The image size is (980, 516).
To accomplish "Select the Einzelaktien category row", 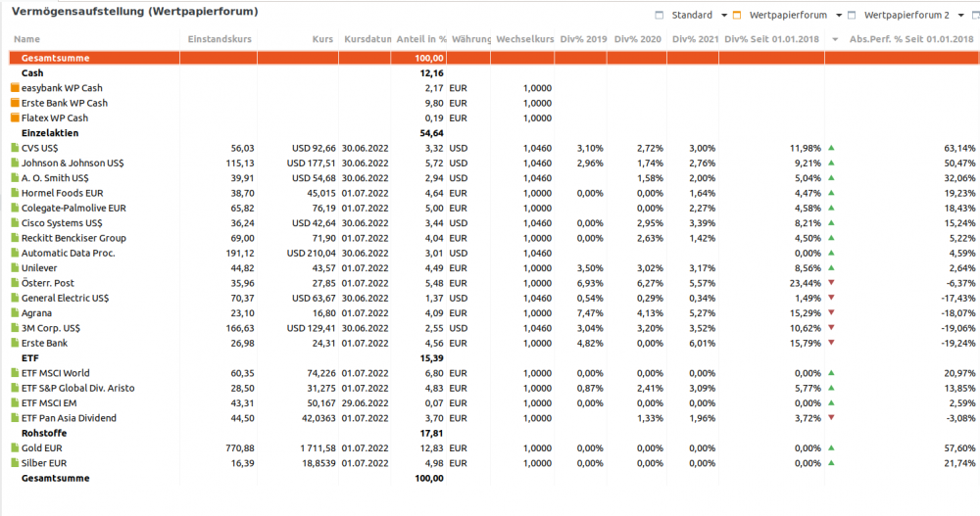I will [x=494, y=133].
